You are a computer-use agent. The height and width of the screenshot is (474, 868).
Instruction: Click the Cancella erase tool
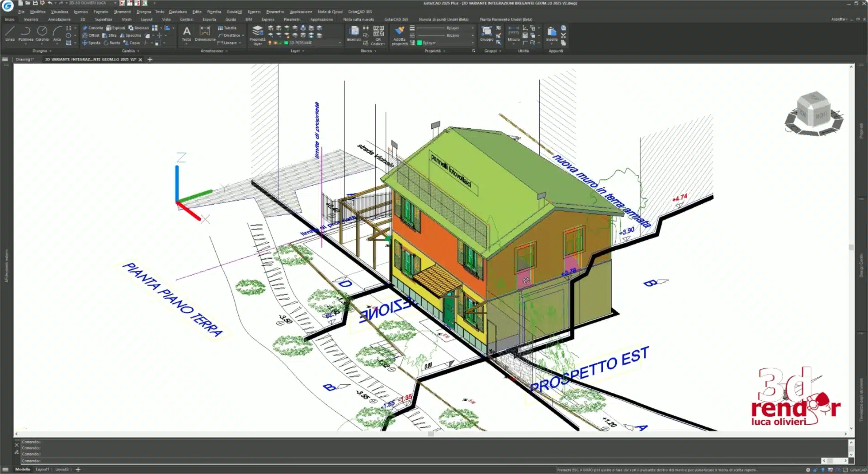[93, 28]
